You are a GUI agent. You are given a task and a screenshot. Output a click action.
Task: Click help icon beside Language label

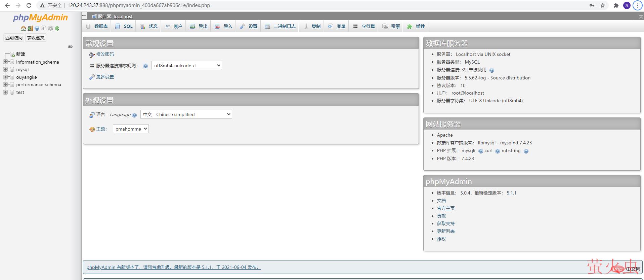pyautogui.click(x=134, y=115)
